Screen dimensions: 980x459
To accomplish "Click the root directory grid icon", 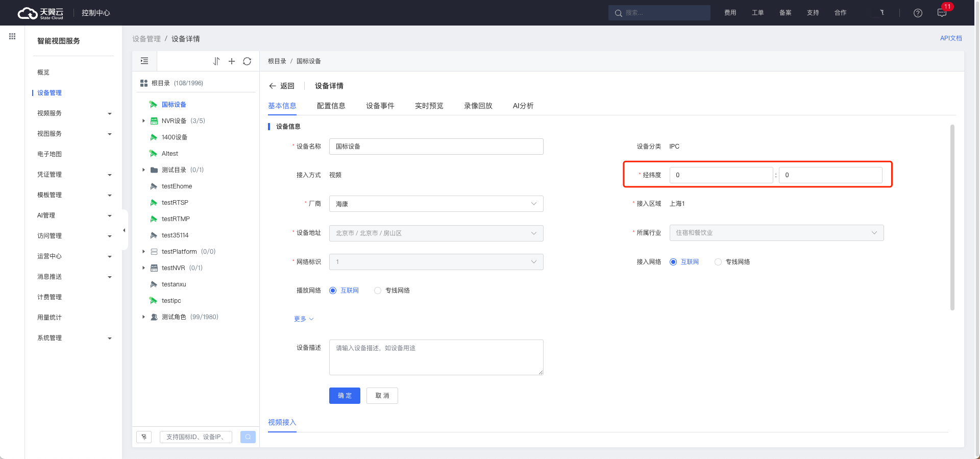I will coord(144,83).
